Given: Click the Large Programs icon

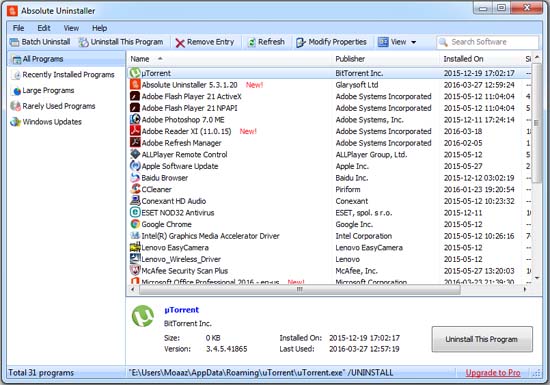Looking at the screenshot, I should tap(16, 90).
